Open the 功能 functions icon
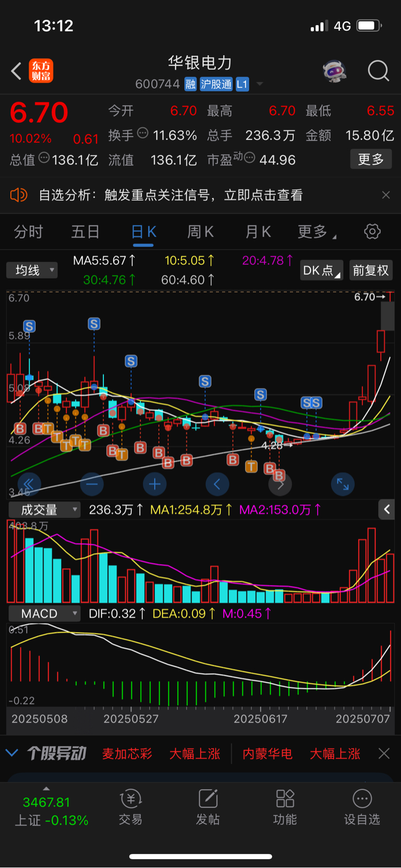Viewport: 401px width, 868px height. point(285,806)
